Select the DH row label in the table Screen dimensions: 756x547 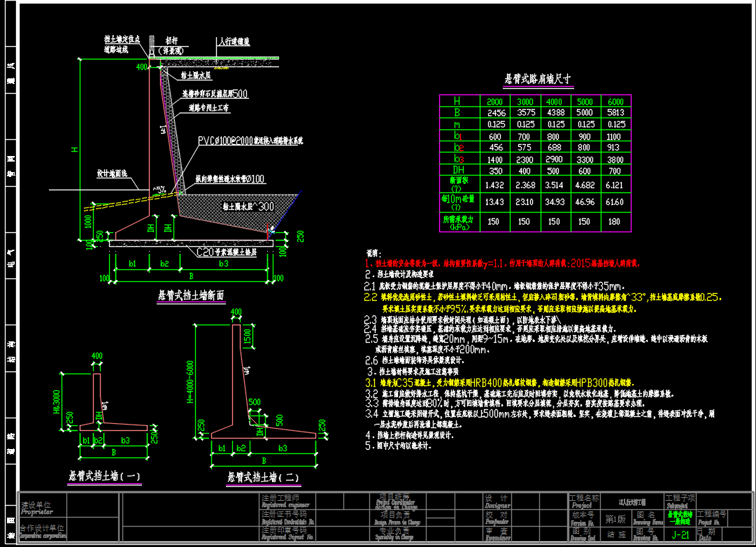coord(458,170)
